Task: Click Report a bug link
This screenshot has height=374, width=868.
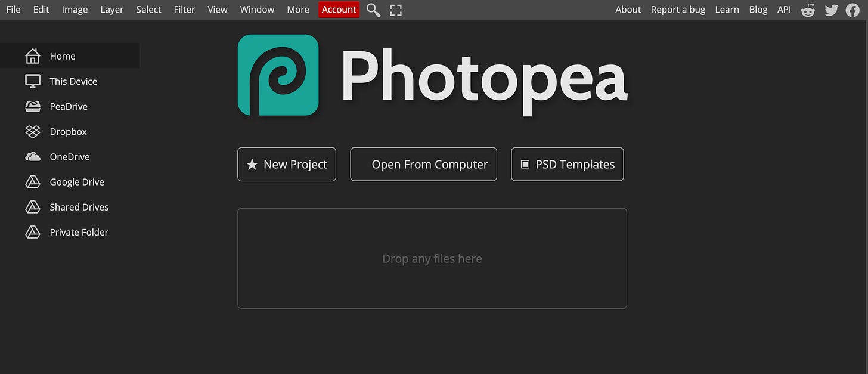Action: coord(678,10)
